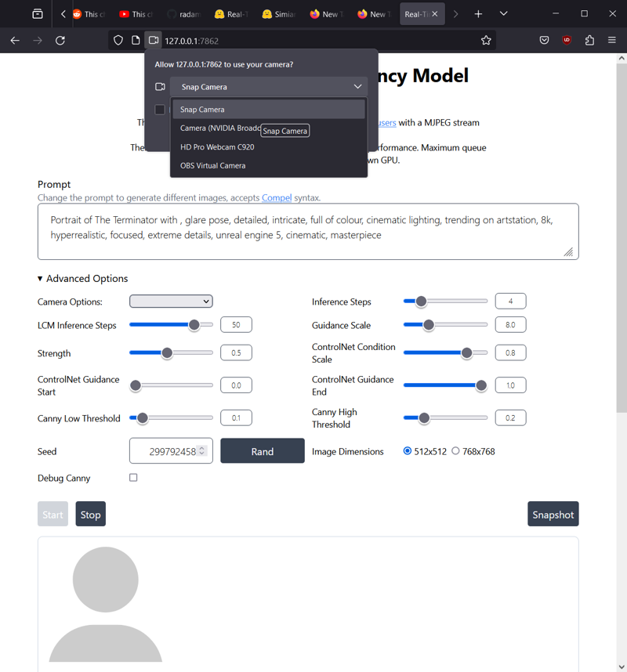Reload the current page
Screen dimensions: 627x672
click(60, 40)
